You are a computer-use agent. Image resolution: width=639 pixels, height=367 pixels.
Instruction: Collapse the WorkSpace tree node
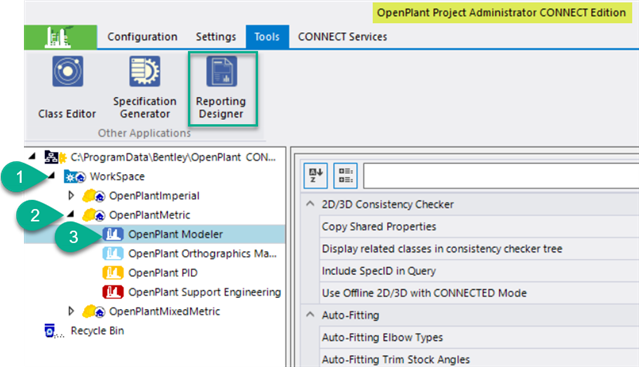[52, 176]
